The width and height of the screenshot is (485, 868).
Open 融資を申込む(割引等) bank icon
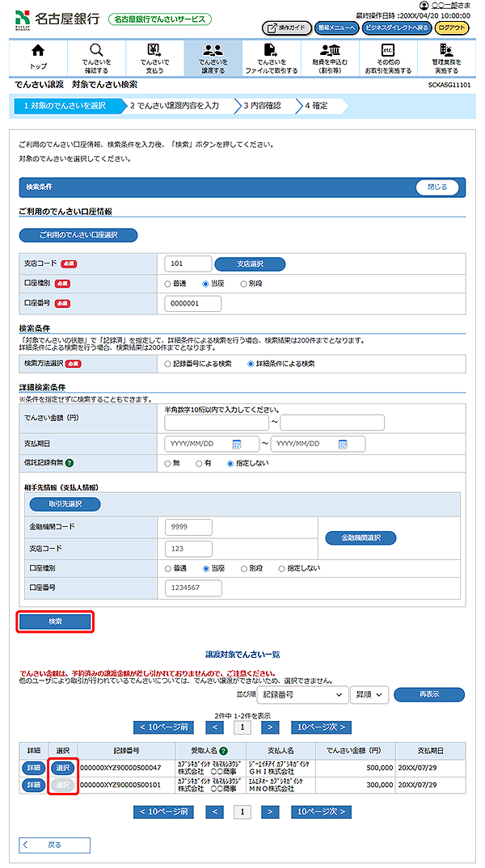coord(330,51)
